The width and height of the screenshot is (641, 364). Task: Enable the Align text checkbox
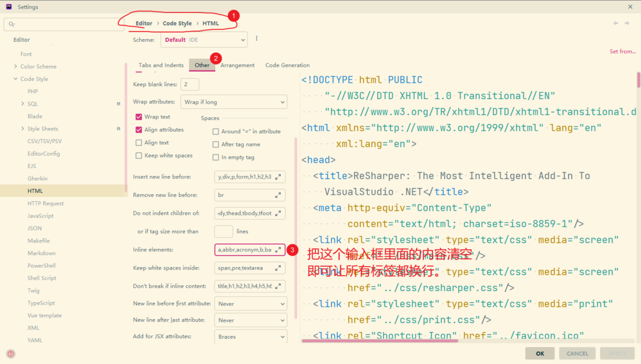tap(139, 142)
